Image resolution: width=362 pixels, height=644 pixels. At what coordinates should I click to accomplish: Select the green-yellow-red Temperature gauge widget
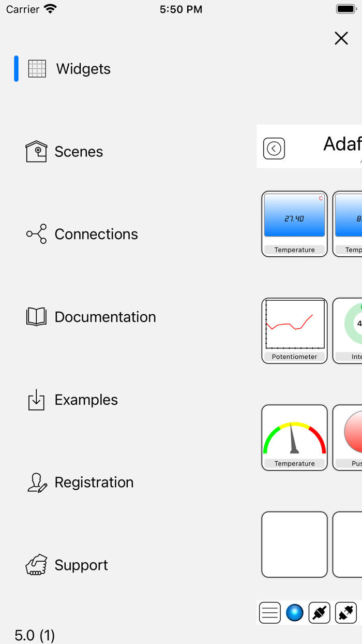point(294,437)
